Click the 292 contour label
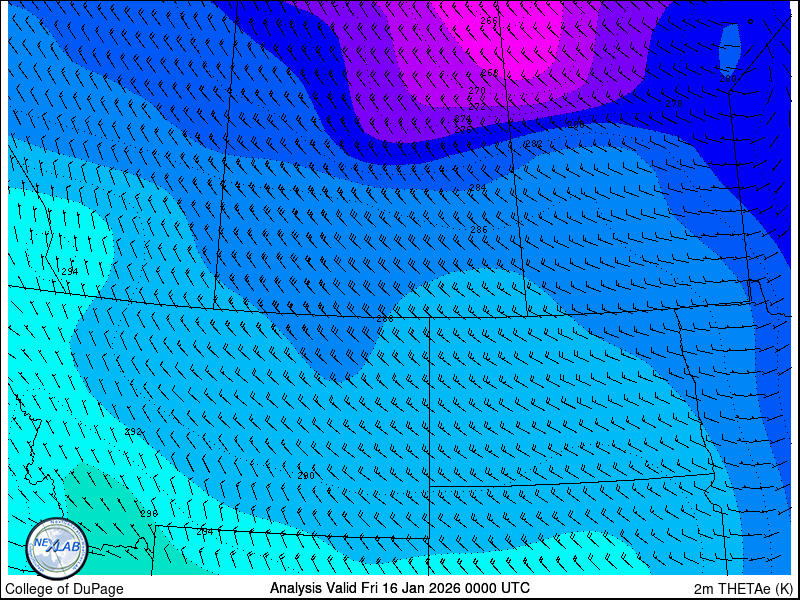Screen dimensions: 800x600 click(x=133, y=432)
